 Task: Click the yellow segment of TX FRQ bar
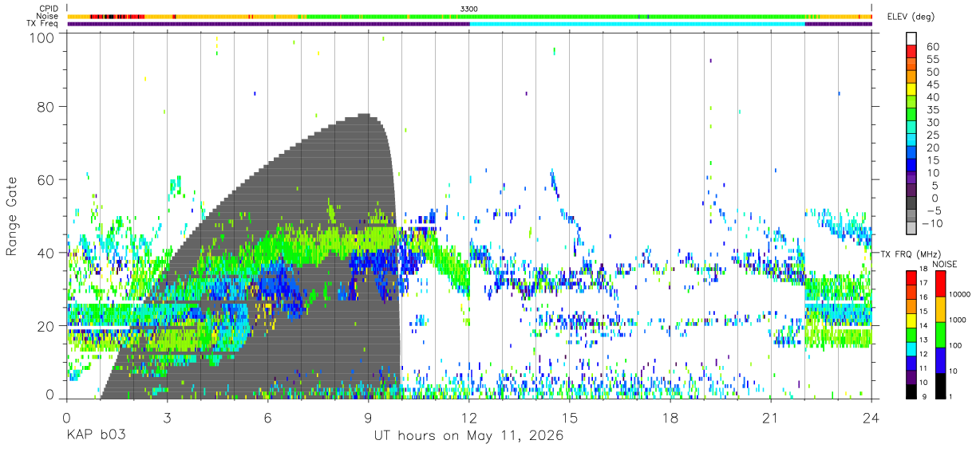coord(911,320)
